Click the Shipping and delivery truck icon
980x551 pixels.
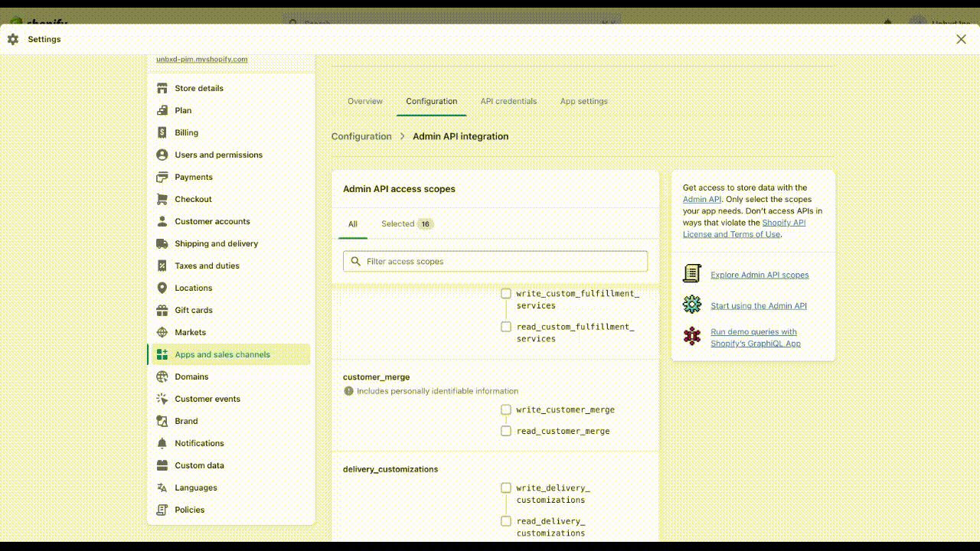[x=162, y=243]
